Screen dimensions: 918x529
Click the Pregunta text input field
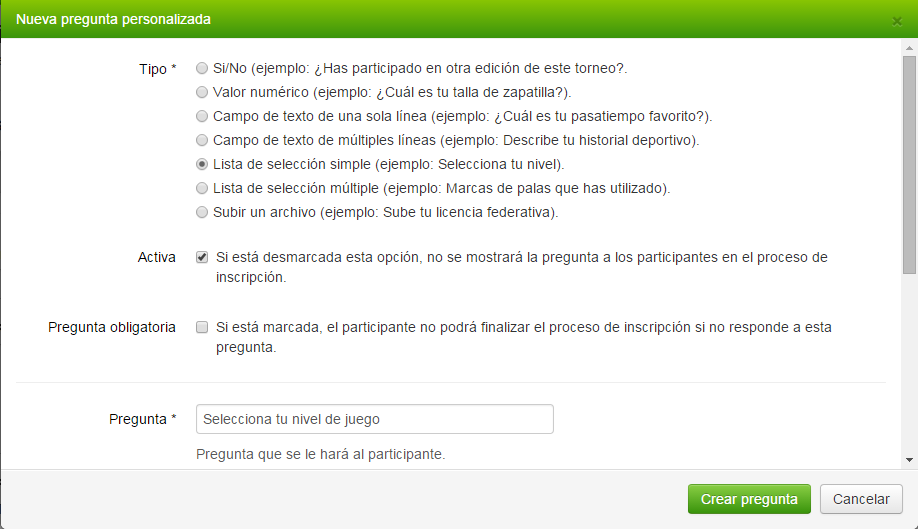(375, 419)
